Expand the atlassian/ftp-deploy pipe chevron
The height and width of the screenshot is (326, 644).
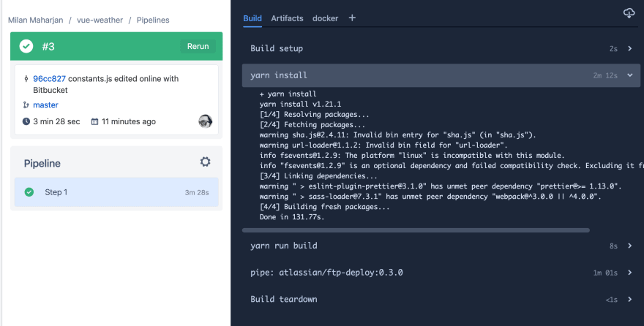point(629,273)
